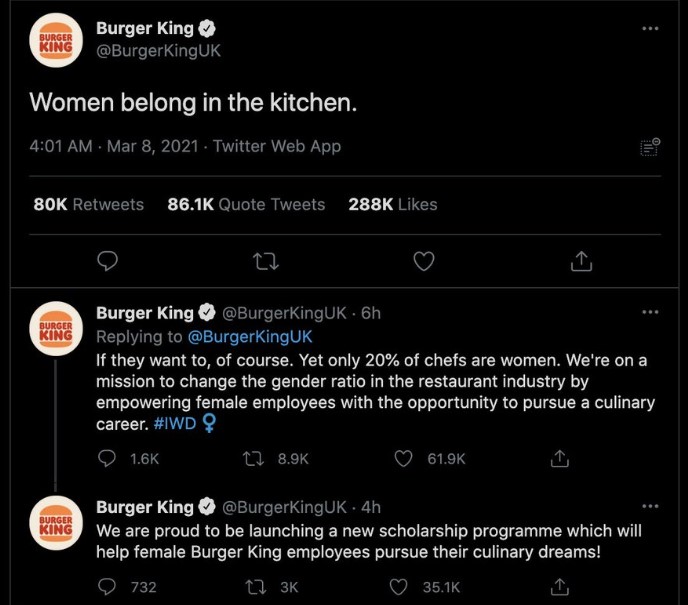The width and height of the screenshot is (688, 605).
Task: Click Burger King avatar on main tweet
Action: click(56, 40)
